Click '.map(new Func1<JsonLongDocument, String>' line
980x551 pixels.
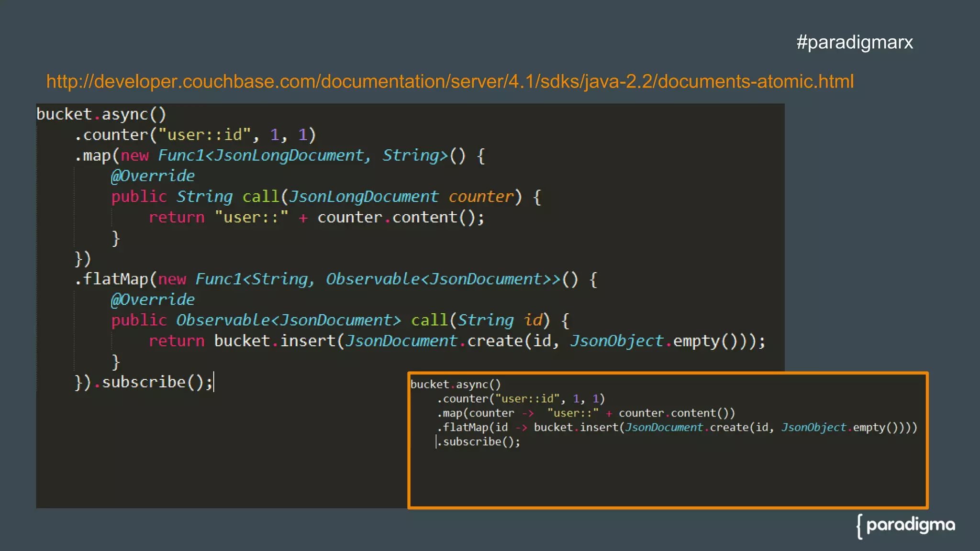(279, 156)
